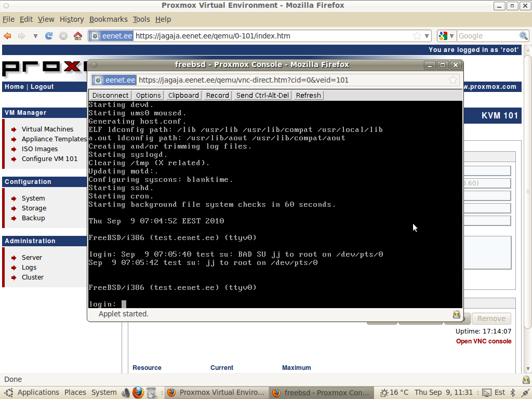This screenshot has height=399, width=532.
Task: Open the File menu
Action: click(8, 19)
